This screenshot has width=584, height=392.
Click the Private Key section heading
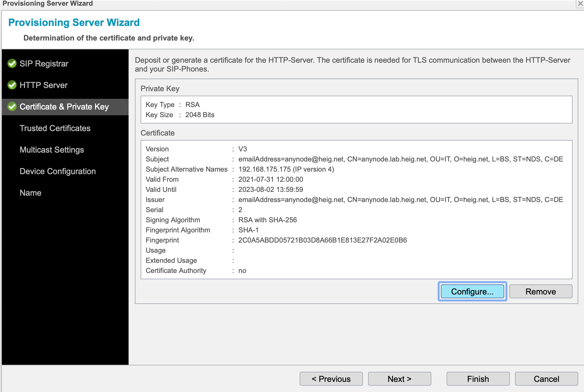pos(160,89)
